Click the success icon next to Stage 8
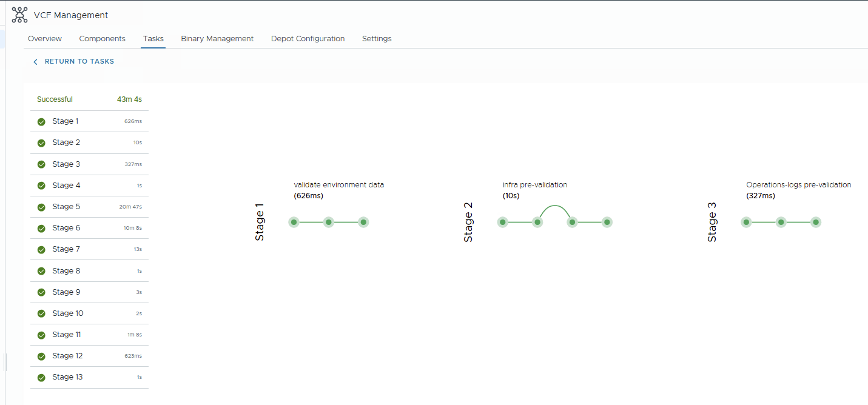868x405 pixels. (x=41, y=270)
